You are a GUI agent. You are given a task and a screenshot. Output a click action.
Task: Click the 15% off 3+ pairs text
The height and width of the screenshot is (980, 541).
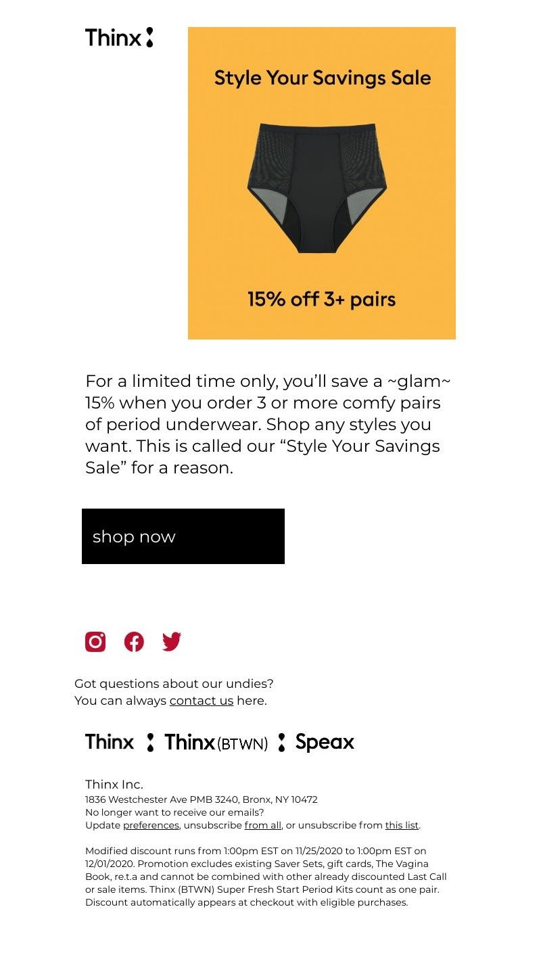tap(321, 299)
